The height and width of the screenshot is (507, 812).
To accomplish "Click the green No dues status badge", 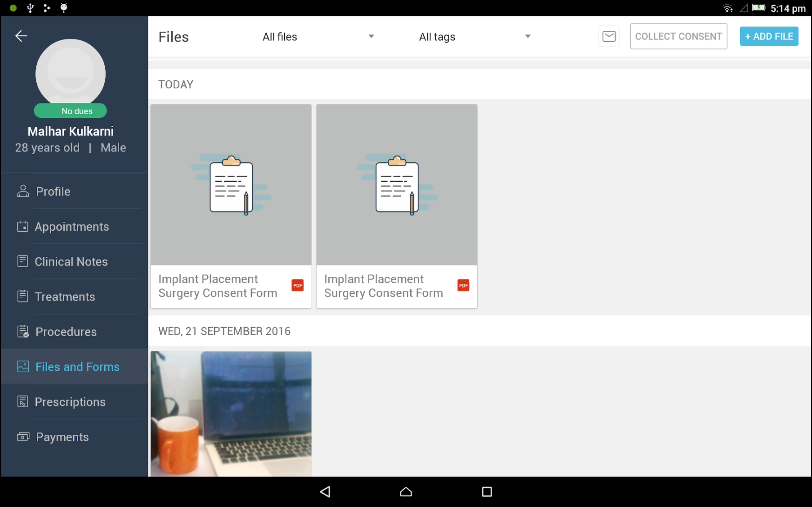I will tap(70, 111).
